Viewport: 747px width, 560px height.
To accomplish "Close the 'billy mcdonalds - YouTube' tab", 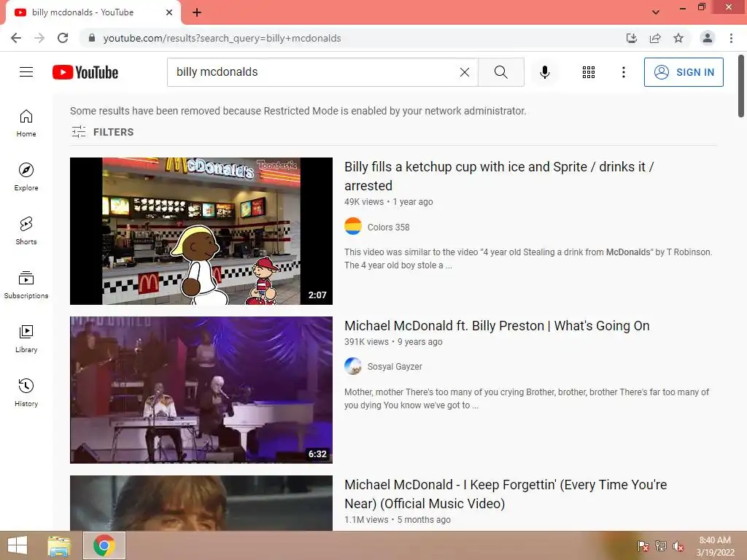I will coord(169,12).
